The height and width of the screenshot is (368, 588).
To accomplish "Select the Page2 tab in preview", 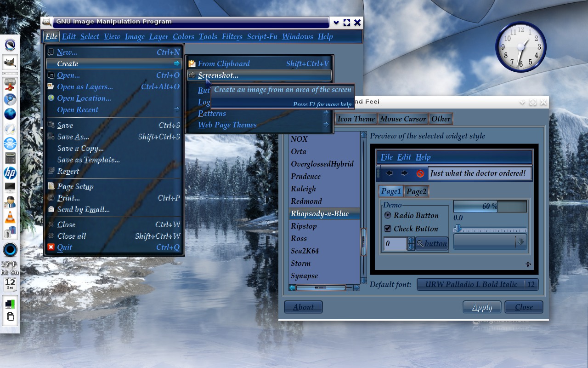I will pyautogui.click(x=416, y=191).
